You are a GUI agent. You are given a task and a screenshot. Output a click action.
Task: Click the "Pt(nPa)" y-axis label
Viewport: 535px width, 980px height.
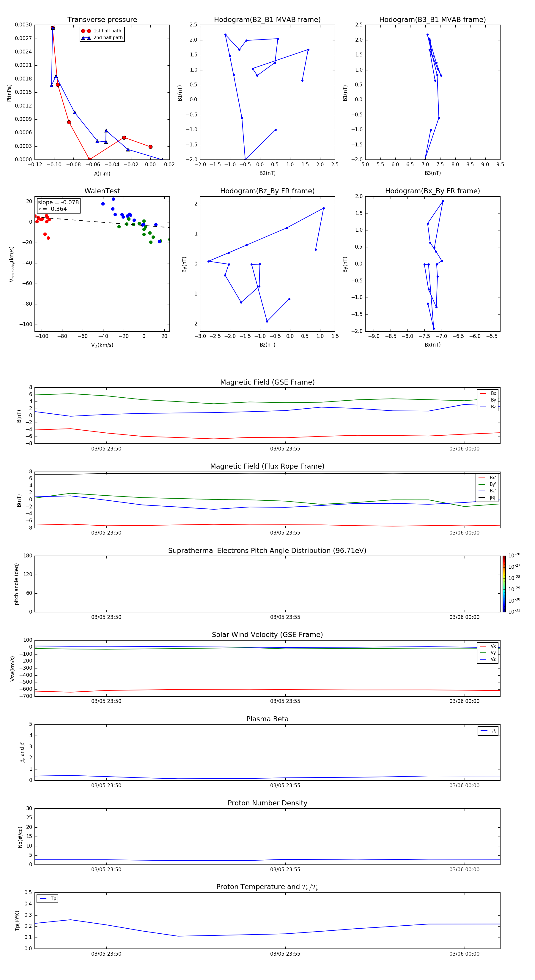click(9, 92)
